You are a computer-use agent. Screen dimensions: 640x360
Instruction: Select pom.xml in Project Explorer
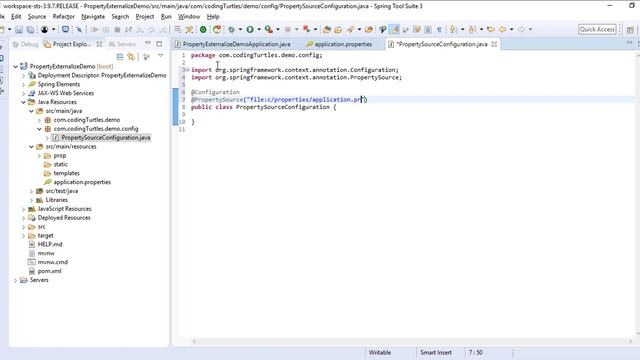click(x=49, y=271)
